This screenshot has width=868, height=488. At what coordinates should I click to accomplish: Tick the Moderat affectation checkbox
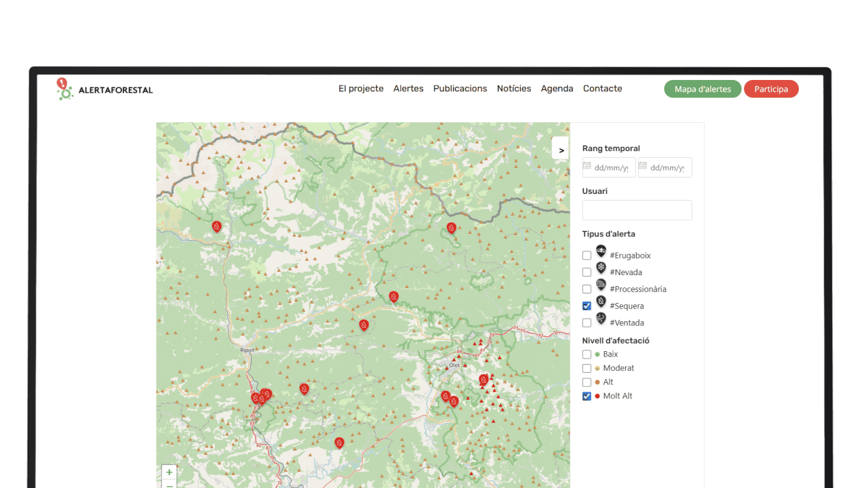pyautogui.click(x=587, y=369)
